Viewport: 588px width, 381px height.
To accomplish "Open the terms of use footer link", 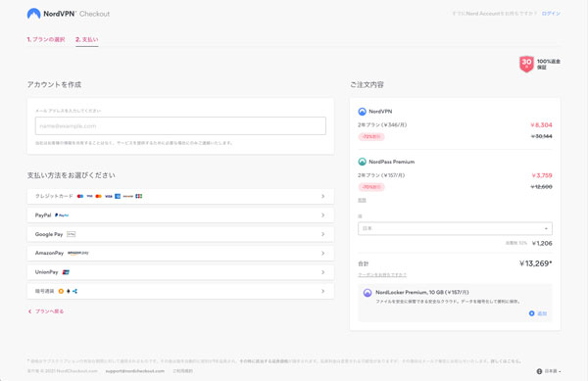I will [182, 371].
